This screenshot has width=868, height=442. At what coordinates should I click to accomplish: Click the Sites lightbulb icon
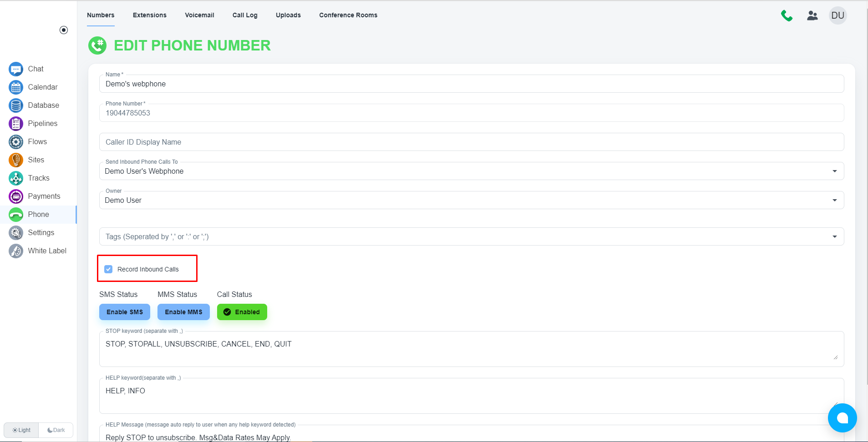16,160
